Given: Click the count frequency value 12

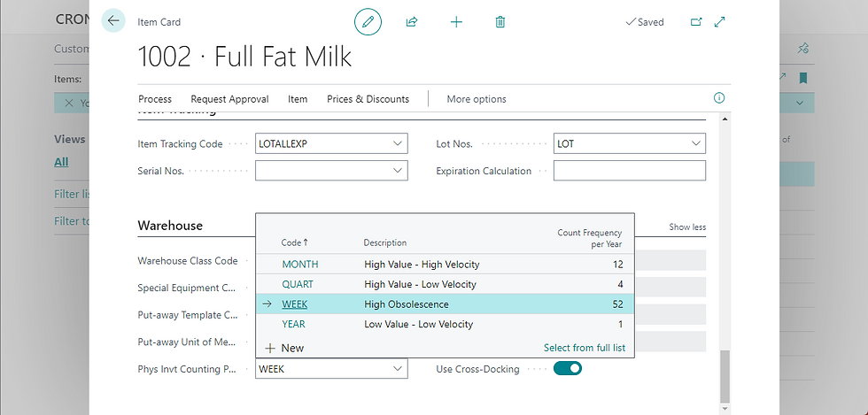Looking at the screenshot, I should pyautogui.click(x=618, y=265).
